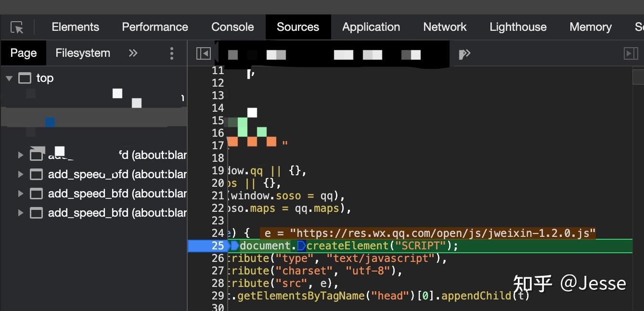The width and height of the screenshot is (644, 311).
Task: Collapse the top frame tree entry
Action: 9,78
